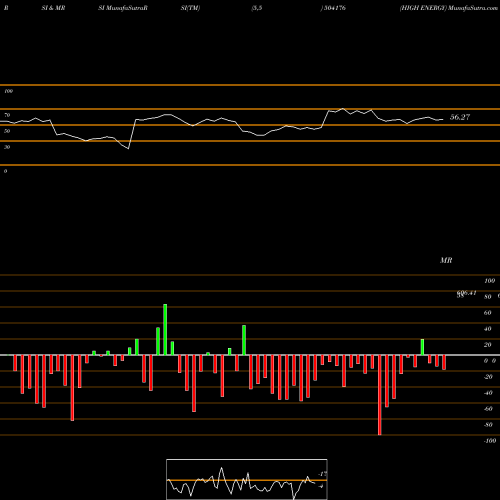Screen dimensions: 500x500
Task: Open the mini overview chart at the bottom
Action: [247, 479]
